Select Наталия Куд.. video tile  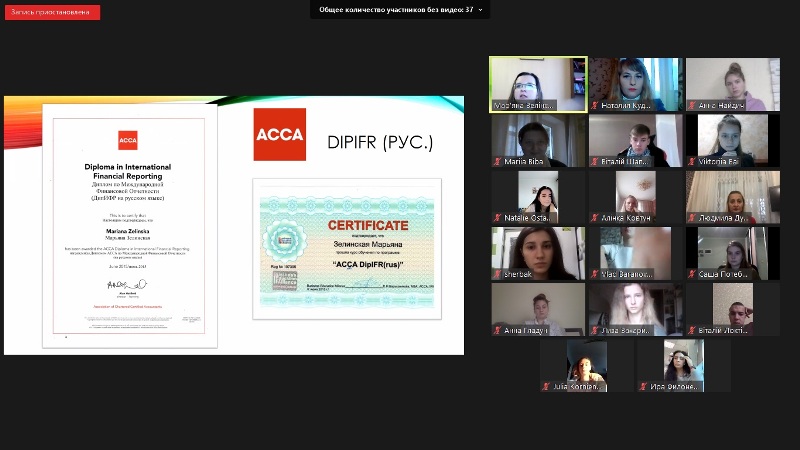pos(636,84)
